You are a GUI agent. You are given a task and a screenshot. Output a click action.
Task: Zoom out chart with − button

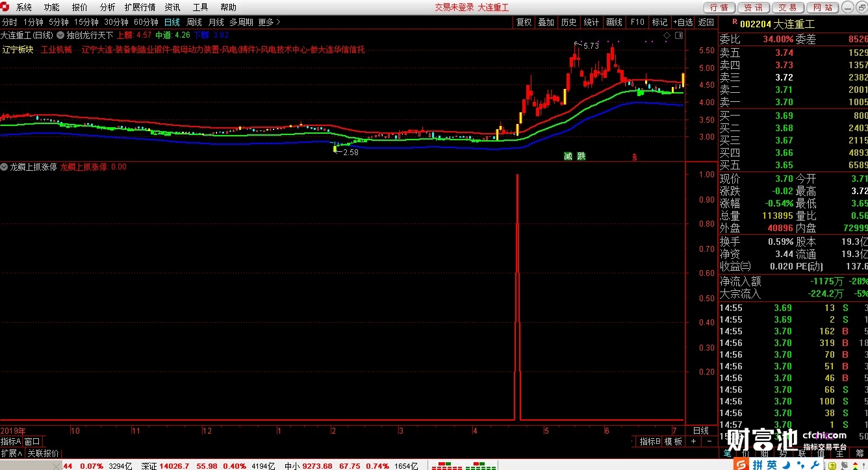(709, 441)
